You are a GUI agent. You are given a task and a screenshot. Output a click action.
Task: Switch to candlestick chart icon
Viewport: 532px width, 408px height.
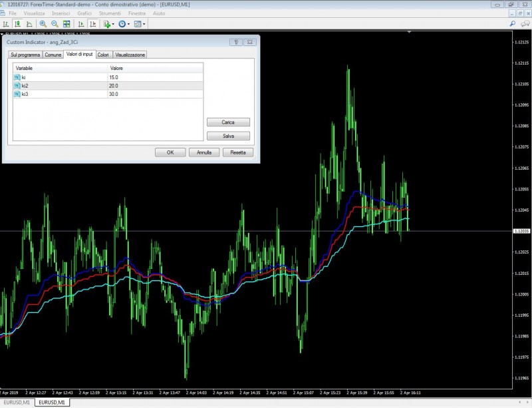point(17,24)
